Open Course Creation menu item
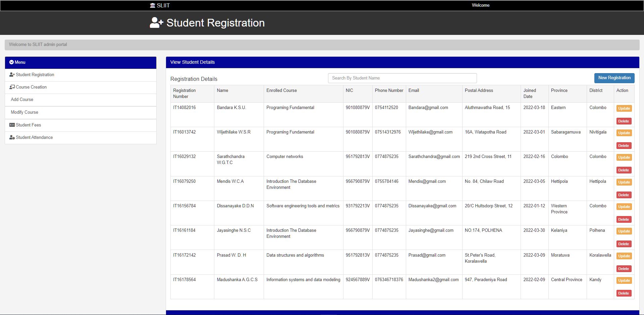Viewport: 644px width, 315px height. pyautogui.click(x=80, y=87)
